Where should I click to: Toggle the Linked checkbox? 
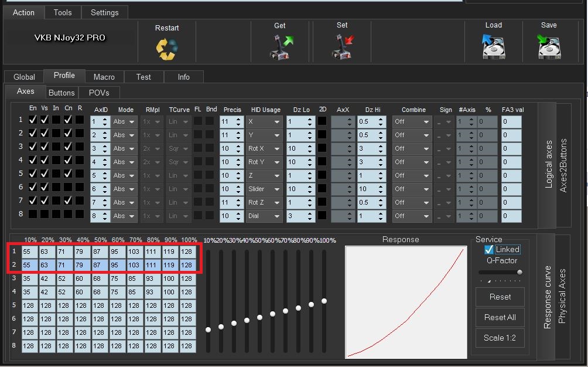[489, 250]
